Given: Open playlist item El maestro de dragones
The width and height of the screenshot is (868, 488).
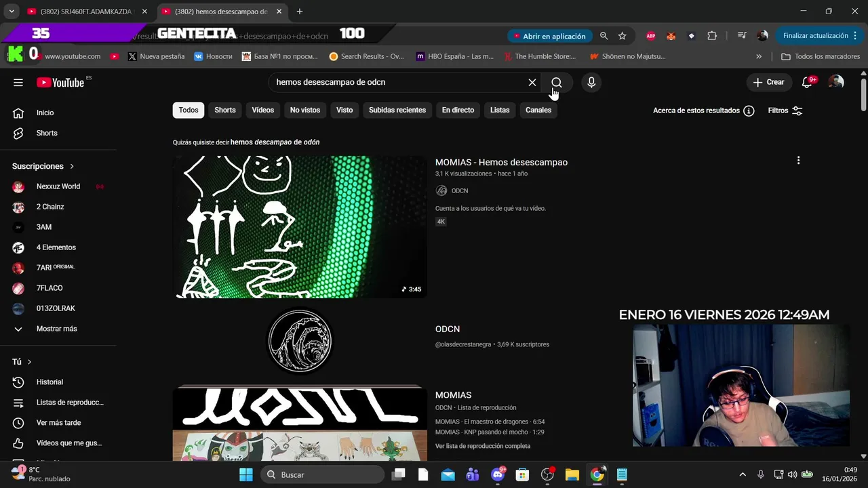Looking at the screenshot, I should coord(490,422).
